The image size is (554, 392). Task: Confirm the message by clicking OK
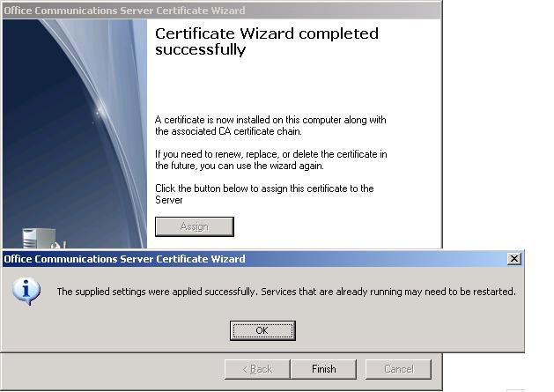(x=262, y=331)
